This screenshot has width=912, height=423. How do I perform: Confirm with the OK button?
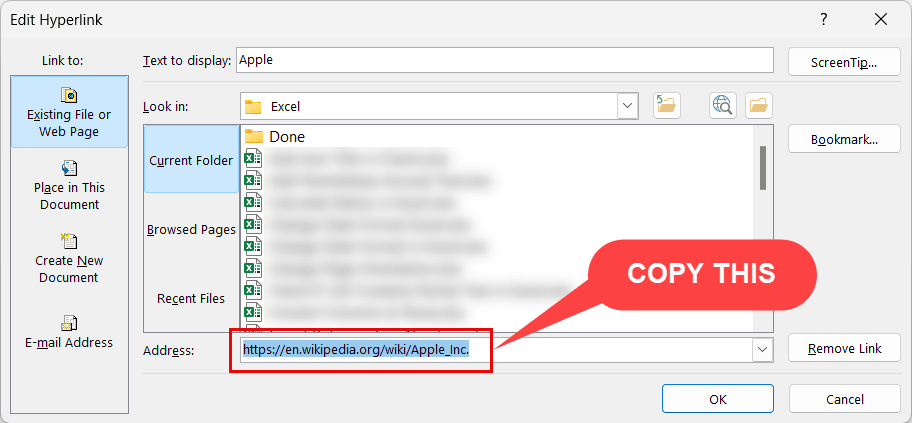(718, 399)
